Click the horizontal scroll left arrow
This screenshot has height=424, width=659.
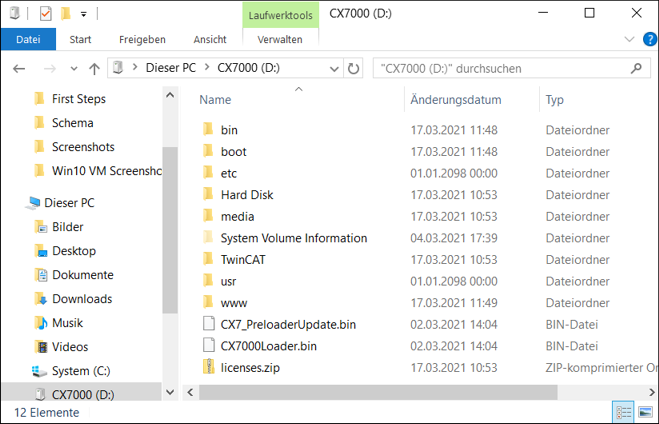tap(190, 392)
